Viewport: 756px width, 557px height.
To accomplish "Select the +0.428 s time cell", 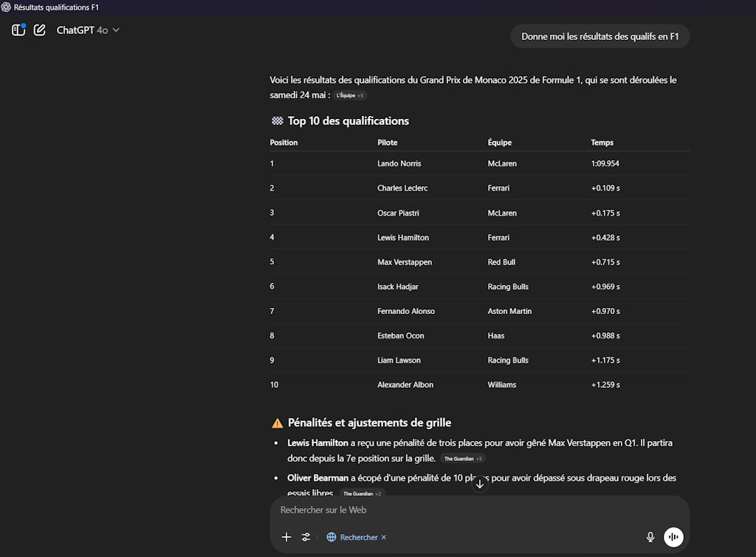I will (x=605, y=237).
